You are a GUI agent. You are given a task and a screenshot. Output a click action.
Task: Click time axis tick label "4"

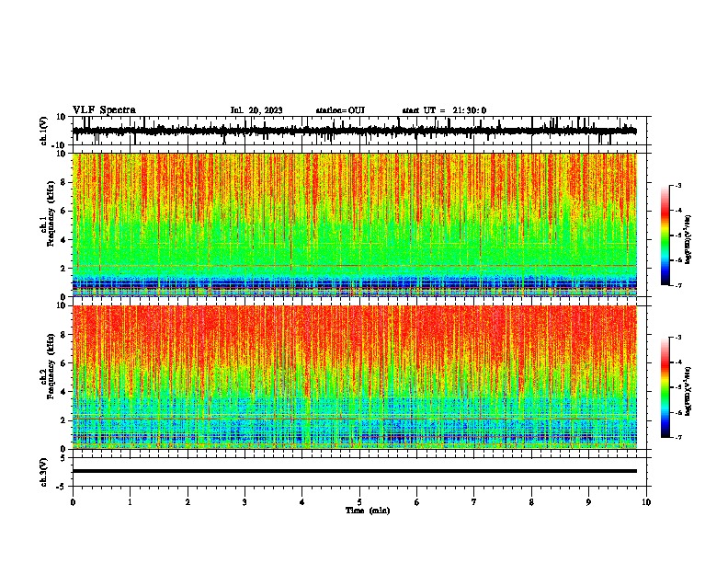pyautogui.click(x=302, y=502)
